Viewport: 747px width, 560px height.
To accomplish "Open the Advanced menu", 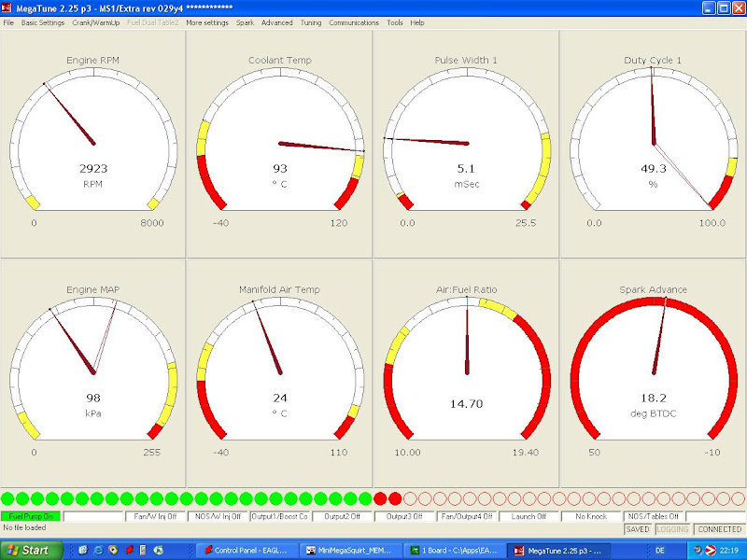I will (276, 22).
